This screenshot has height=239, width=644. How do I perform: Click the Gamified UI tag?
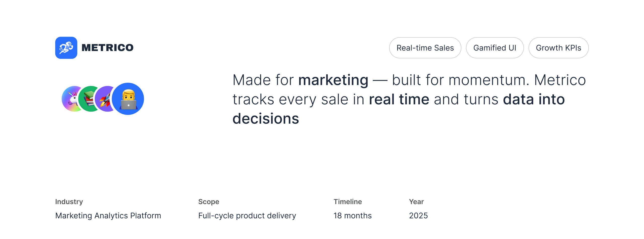tap(495, 48)
